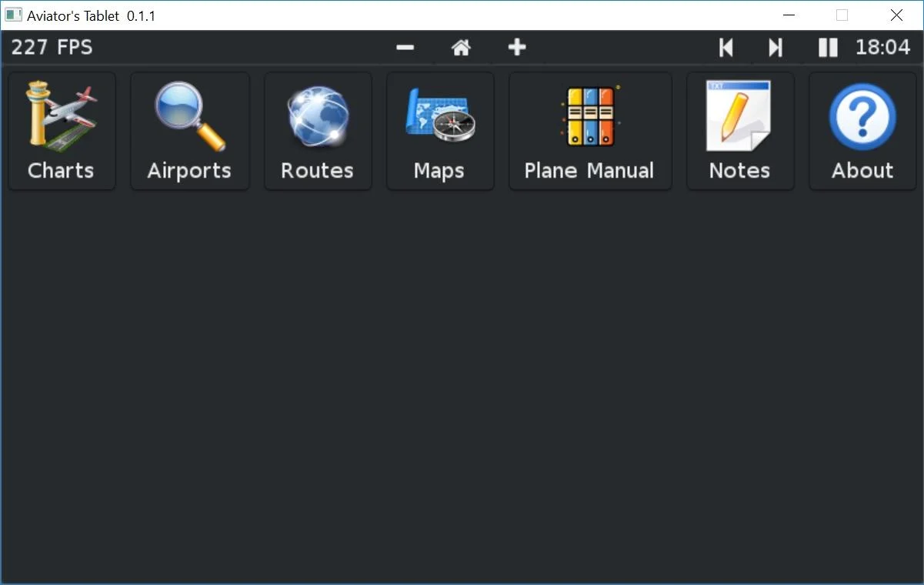924x585 pixels.
Task: Select the magnifying glass Airports icon
Action: pos(189,114)
